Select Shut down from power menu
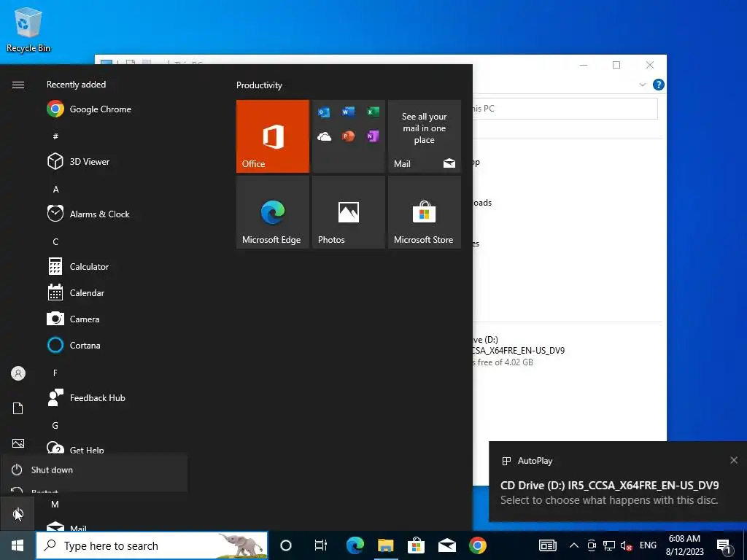The image size is (747, 560). coord(94,470)
